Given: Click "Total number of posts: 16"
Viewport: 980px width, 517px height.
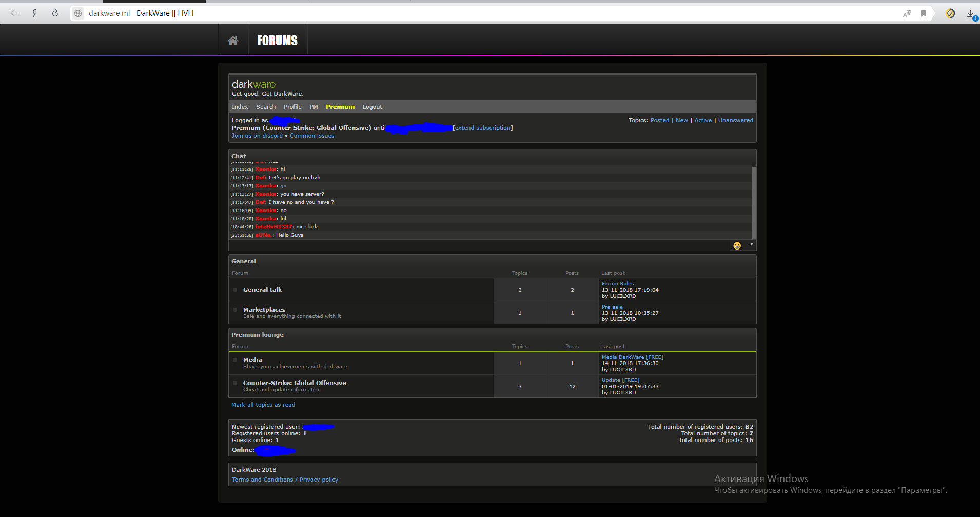Looking at the screenshot, I should [716, 440].
